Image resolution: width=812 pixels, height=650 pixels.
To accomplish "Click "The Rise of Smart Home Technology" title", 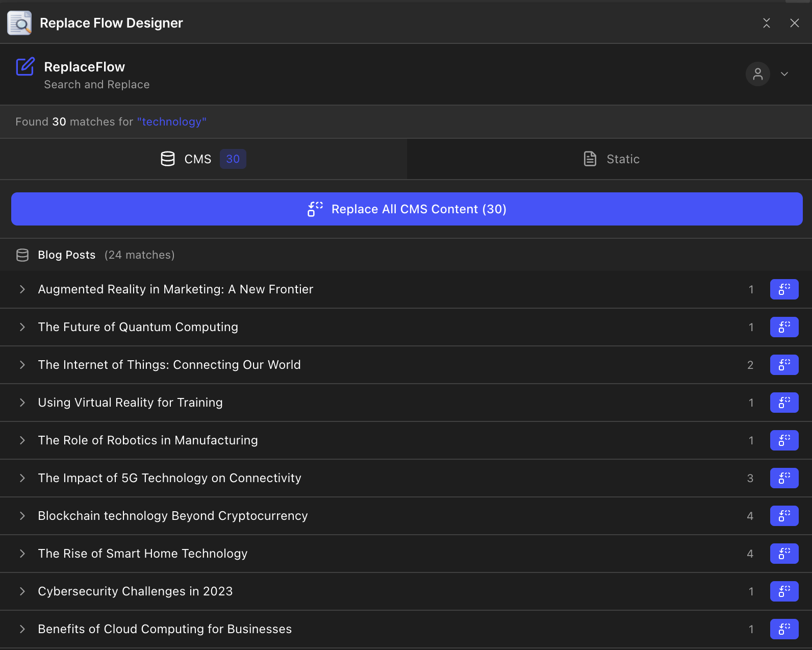I will pyautogui.click(x=143, y=554).
